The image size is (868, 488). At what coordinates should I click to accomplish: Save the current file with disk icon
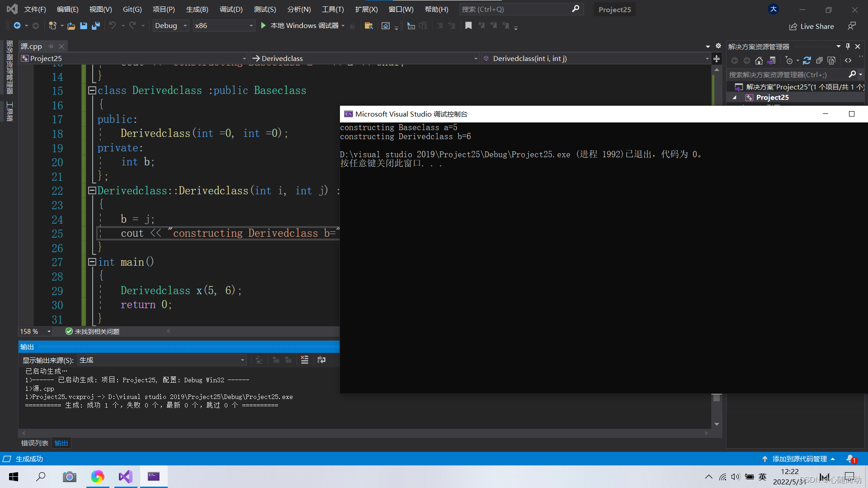[84, 26]
